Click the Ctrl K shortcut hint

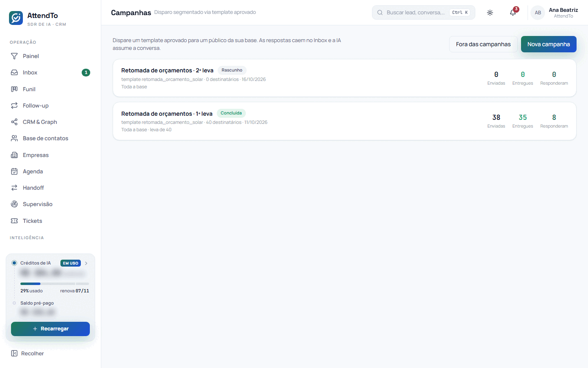(x=460, y=13)
